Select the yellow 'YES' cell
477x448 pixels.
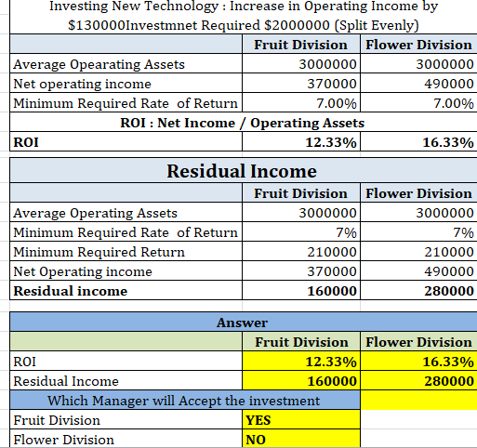click(301, 420)
